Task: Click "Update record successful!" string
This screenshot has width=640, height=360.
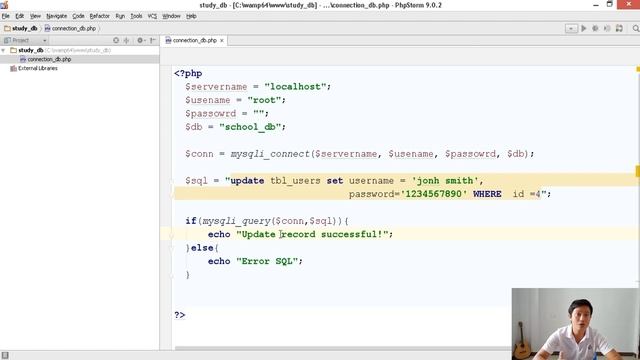Action: point(312,235)
